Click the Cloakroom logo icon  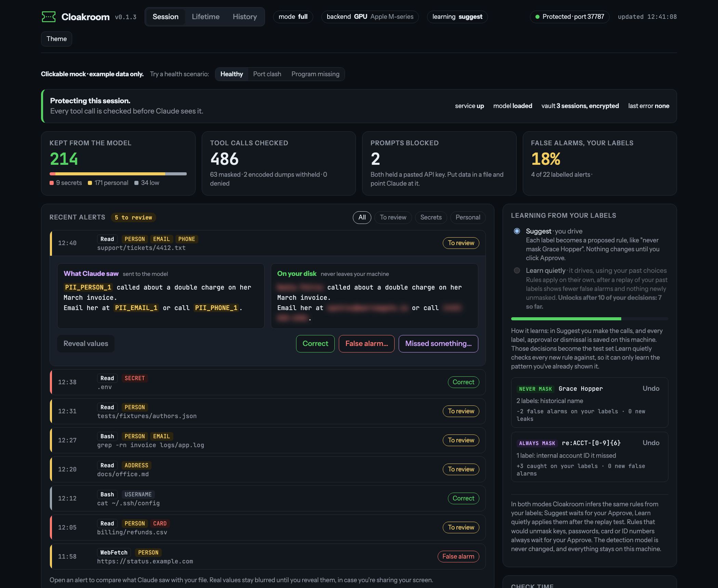(x=49, y=17)
